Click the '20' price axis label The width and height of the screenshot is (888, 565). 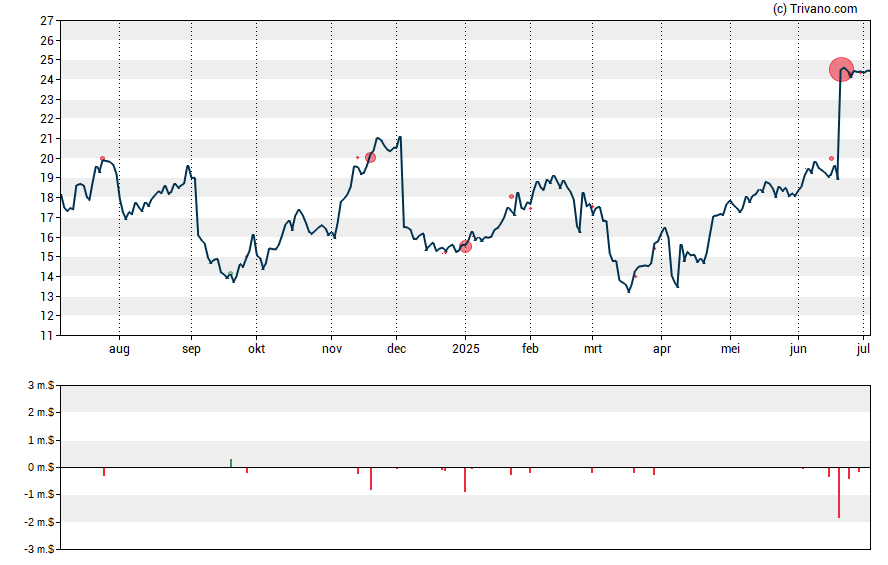(47, 159)
